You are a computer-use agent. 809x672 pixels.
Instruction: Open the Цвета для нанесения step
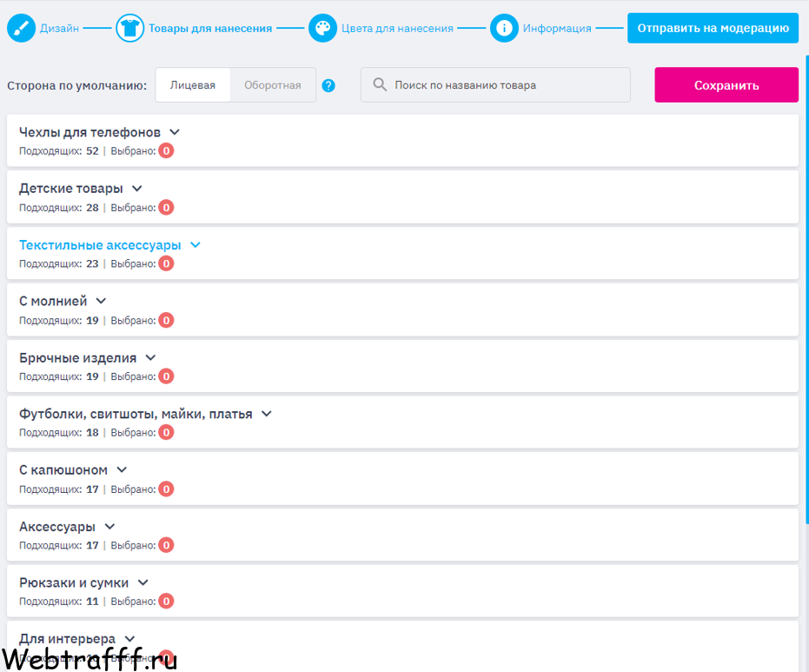coord(397,29)
